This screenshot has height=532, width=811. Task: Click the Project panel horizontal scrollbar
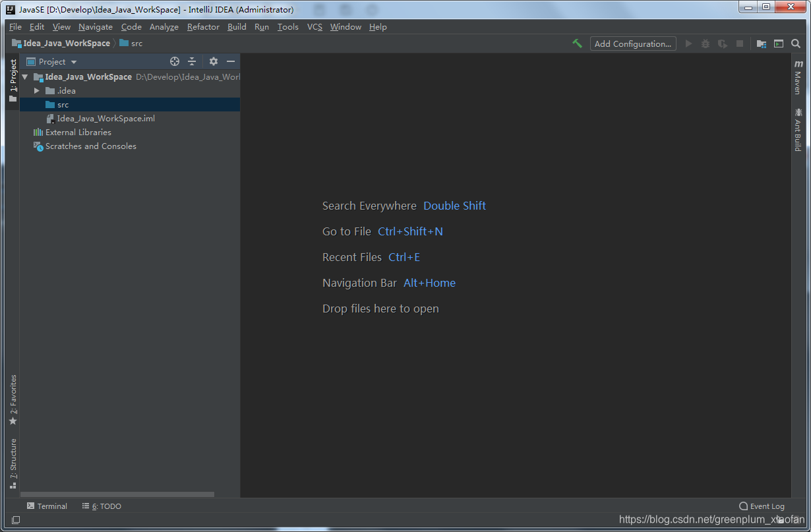(117, 494)
